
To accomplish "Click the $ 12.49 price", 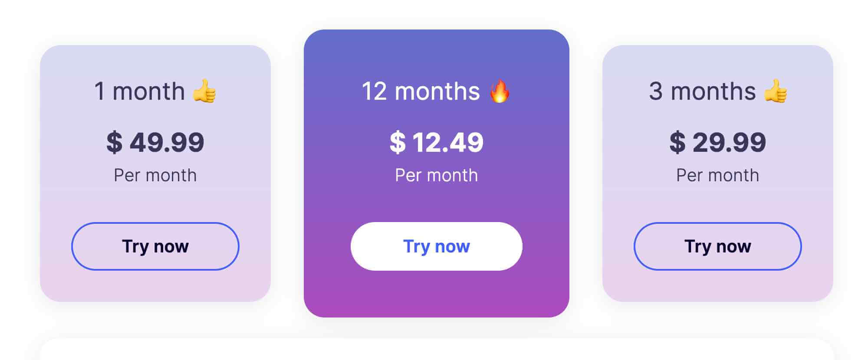I will tap(437, 142).
